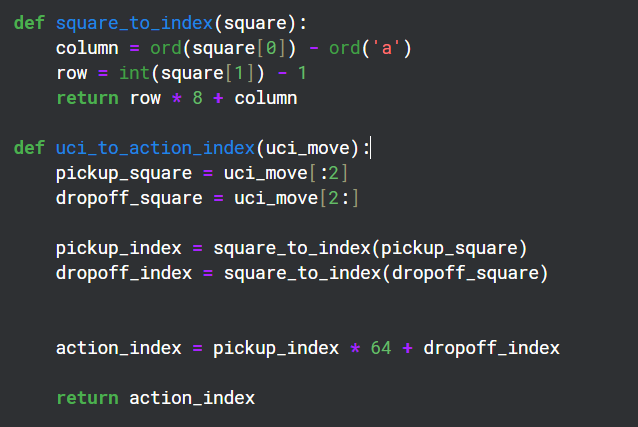Click action_index in the final return statement

point(192,398)
